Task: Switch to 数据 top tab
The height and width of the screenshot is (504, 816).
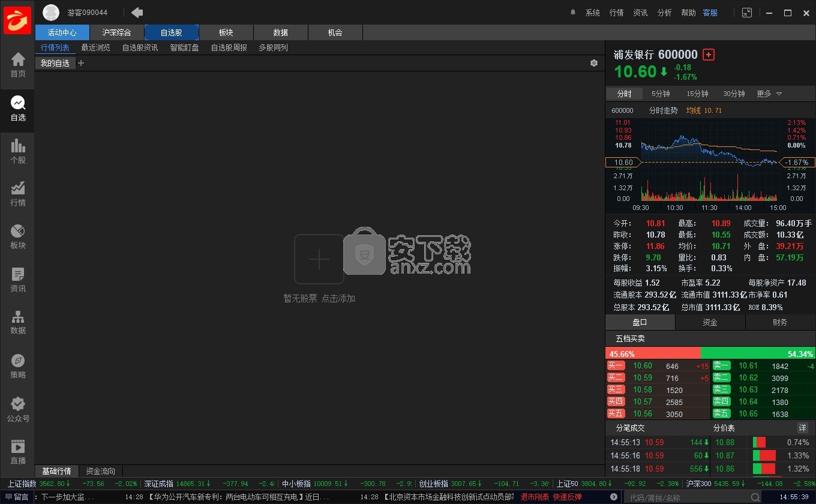Action: (281, 32)
